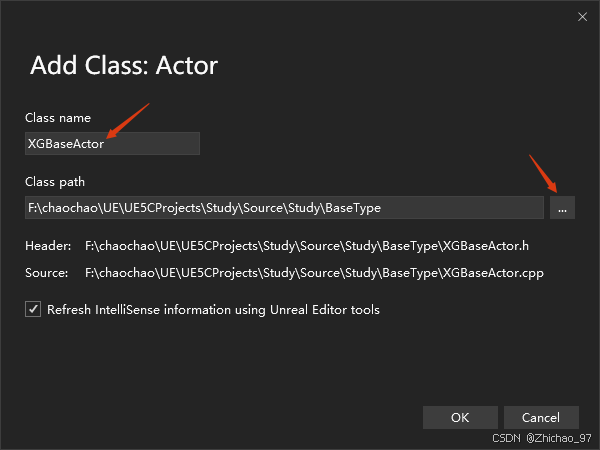Viewport: 600px width, 450px height.
Task: Close the Add Class dialog
Action: coord(582,17)
